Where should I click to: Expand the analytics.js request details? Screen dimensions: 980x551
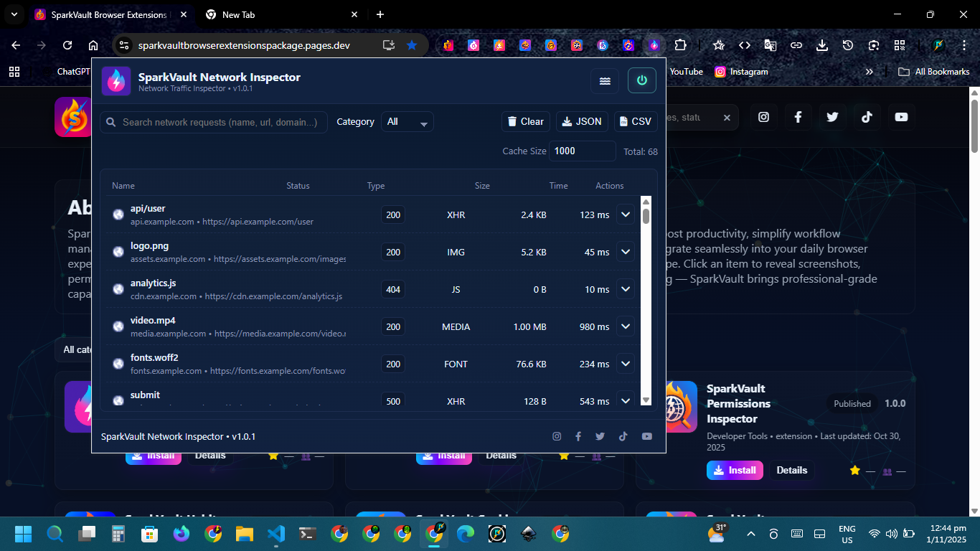[x=626, y=289]
